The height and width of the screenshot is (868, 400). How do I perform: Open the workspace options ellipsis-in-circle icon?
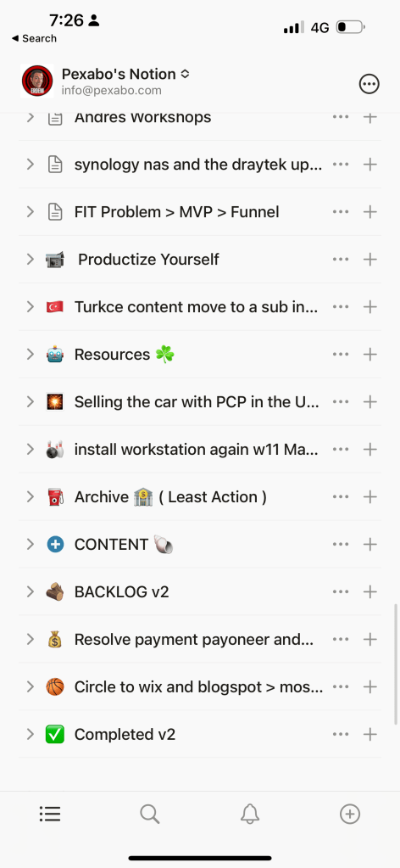pos(369,84)
